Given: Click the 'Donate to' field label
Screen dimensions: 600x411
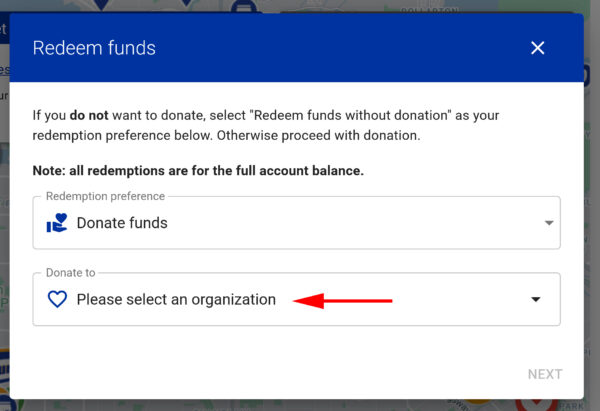Looking at the screenshot, I should click(70, 272).
